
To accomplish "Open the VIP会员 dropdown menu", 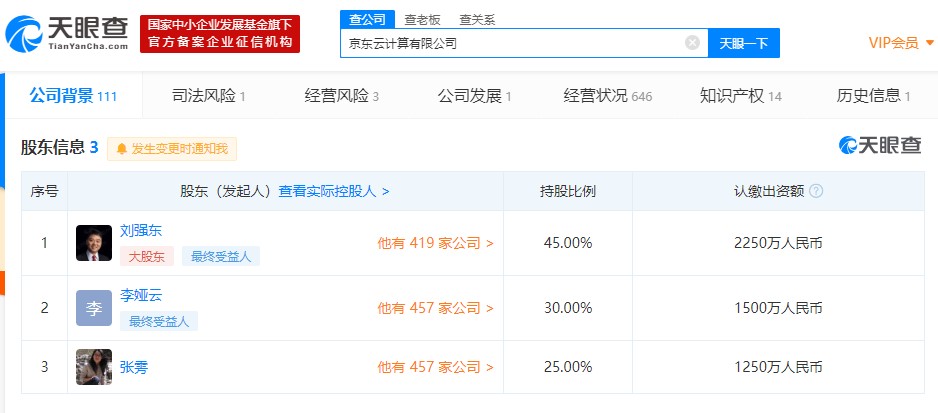I will pos(901,42).
